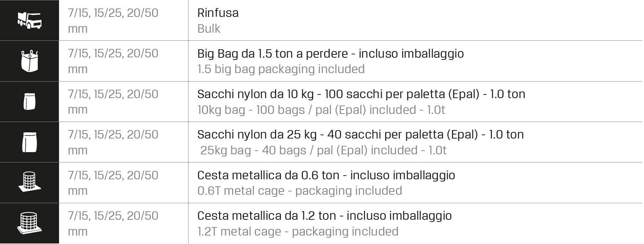The height and width of the screenshot is (244, 644).
Task: Select the 10 kg nylon sack icon
Action: pyautogui.click(x=29, y=101)
